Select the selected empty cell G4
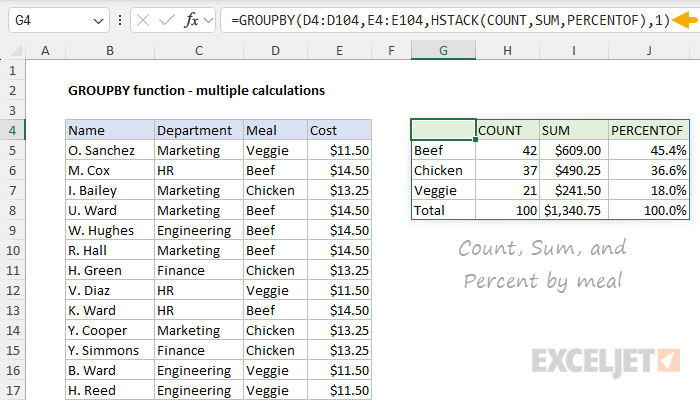This screenshot has height=400, width=700. click(443, 130)
